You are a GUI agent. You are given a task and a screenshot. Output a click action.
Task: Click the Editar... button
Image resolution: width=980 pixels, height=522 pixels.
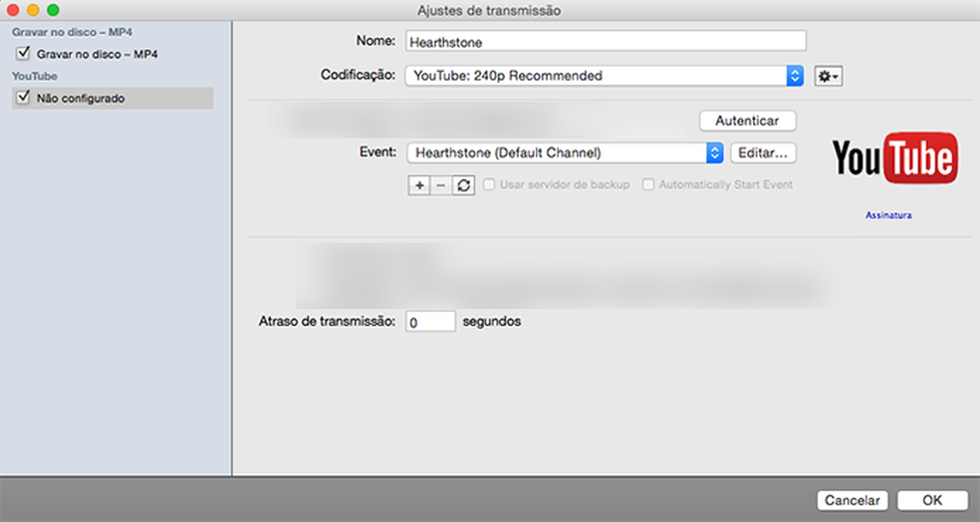(763, 152)
